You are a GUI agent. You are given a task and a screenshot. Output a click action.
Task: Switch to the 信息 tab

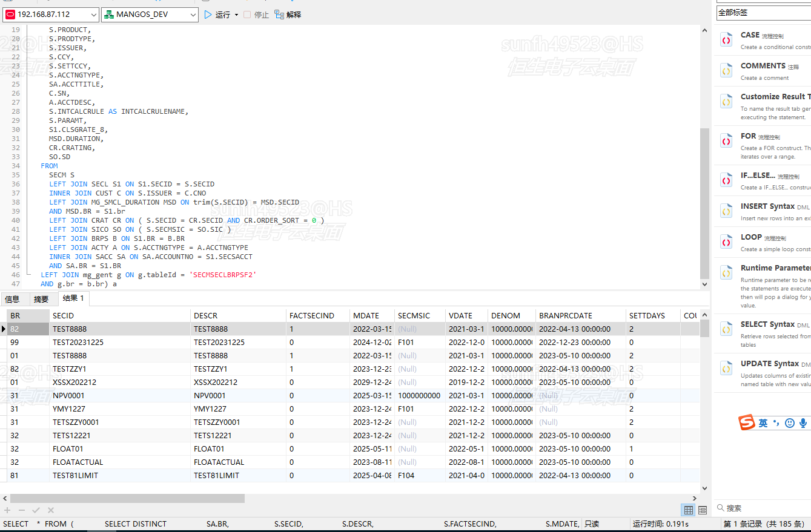click(x=12, y=299)
